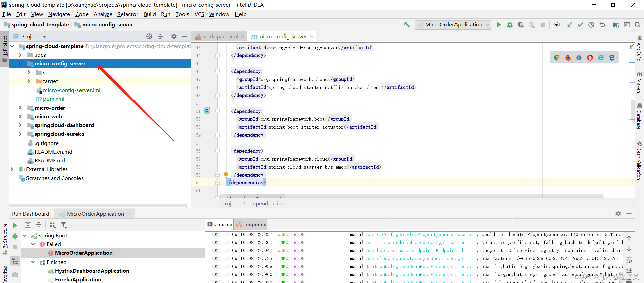
Task: Click the yellow intention lightbulb on line 59
Action: [x=226, y=175]
